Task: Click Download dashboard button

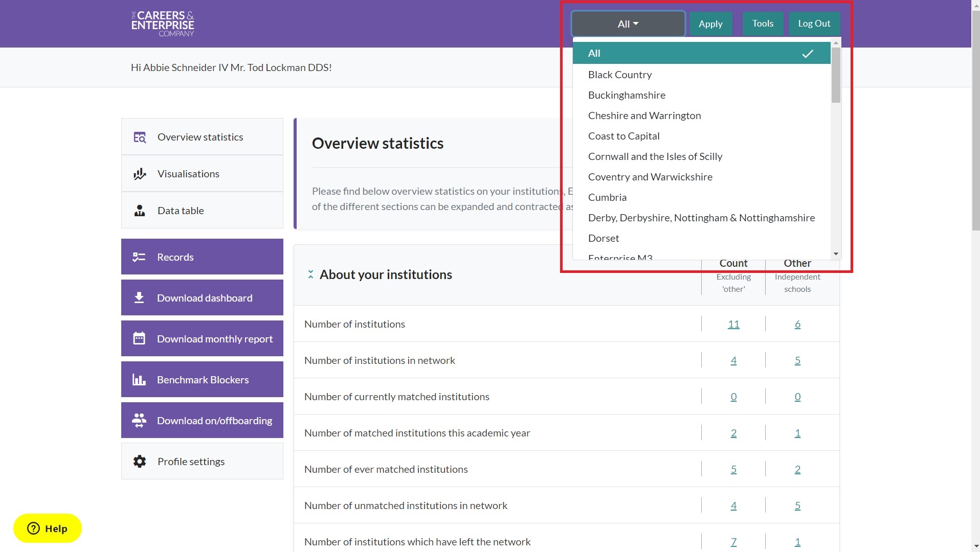Action: point(202,297)
